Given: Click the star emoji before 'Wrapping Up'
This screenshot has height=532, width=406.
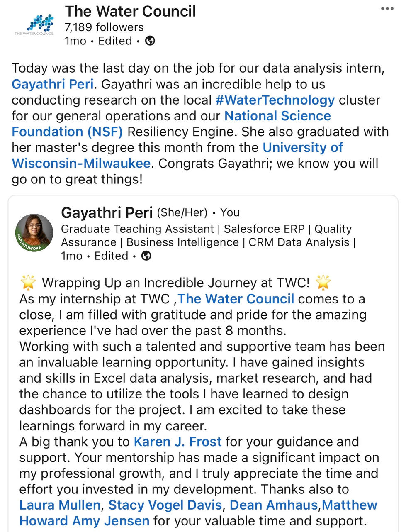Looking at the screenshot, I should pyautogui.click(x=28, y=283).
